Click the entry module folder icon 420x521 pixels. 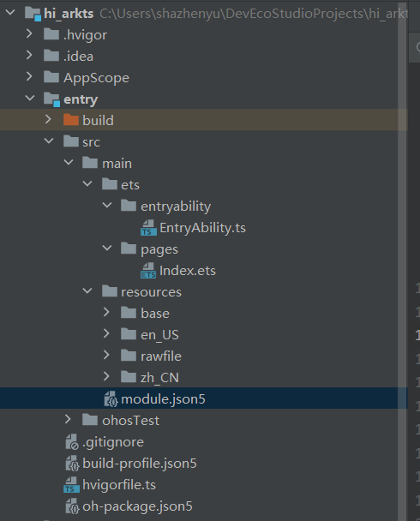pyautogui.click(x=51, y=99)
